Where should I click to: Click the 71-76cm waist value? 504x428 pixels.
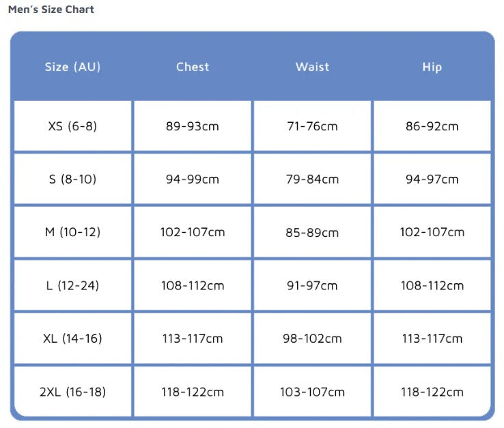coord(312,126)
